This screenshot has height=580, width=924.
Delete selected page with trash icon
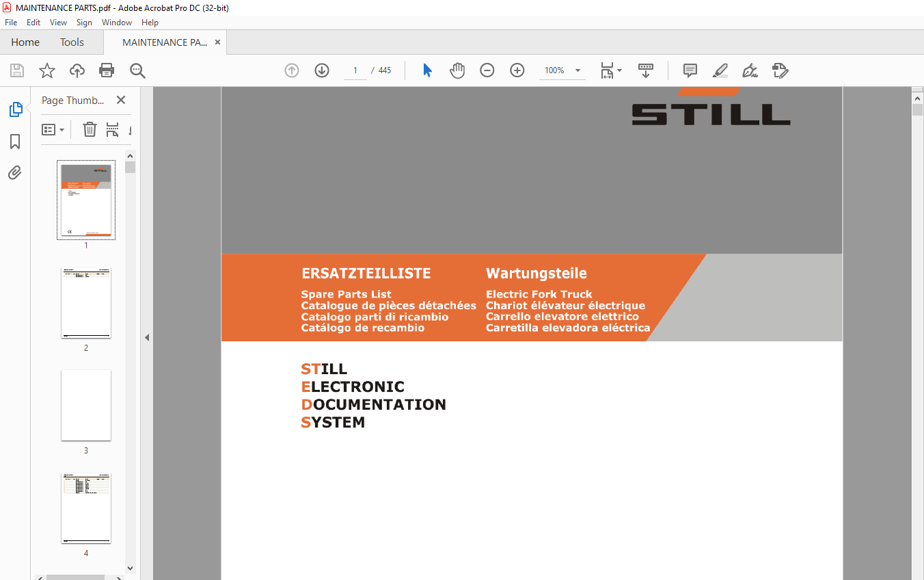[90, 129]
